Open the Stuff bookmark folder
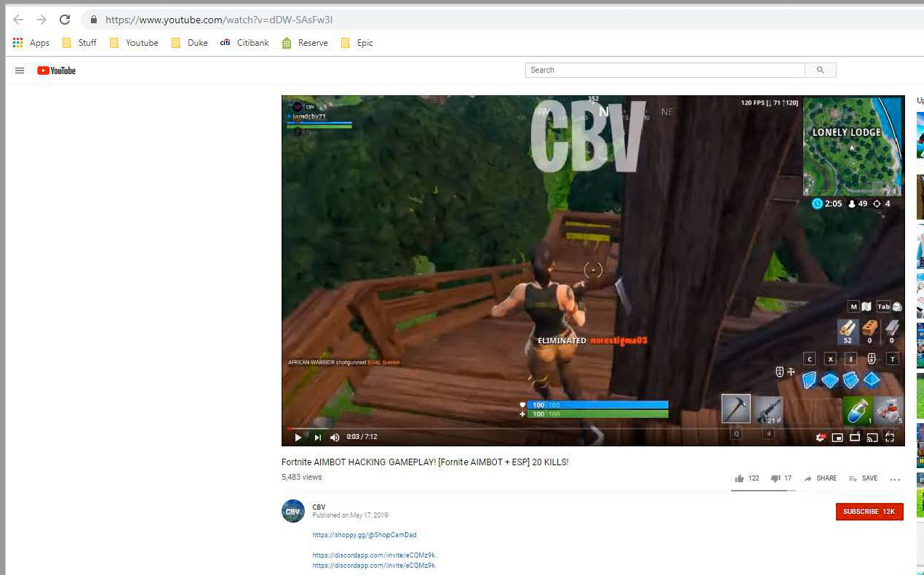Image resolution: width=924 pixels, height=575 pixels. tap(79, 43)
